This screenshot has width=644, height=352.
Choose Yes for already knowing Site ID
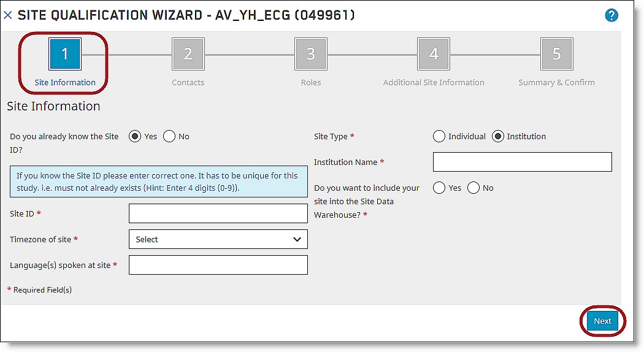tap(135, 136)
